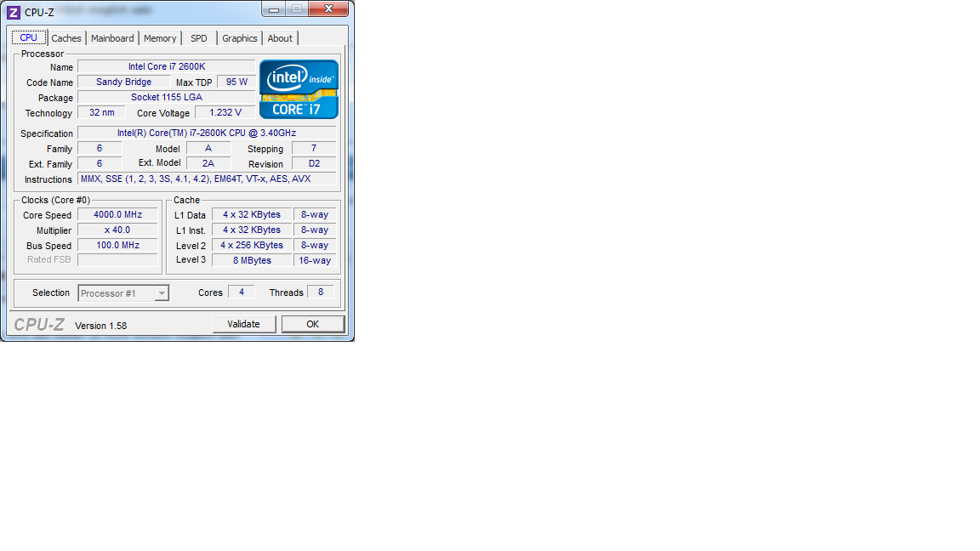The height and width of the screenshot is (551, 980).
Task: Click the Revision value 'D2'
Action: coord(314,163)
